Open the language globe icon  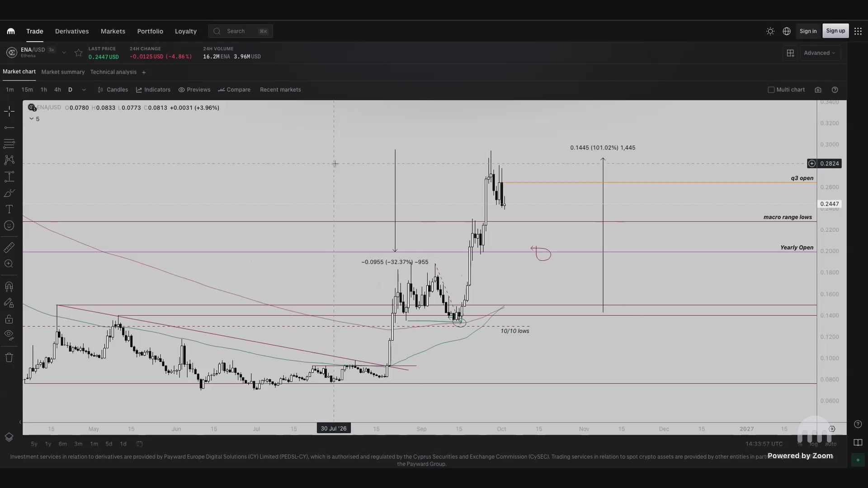point(787,31)
